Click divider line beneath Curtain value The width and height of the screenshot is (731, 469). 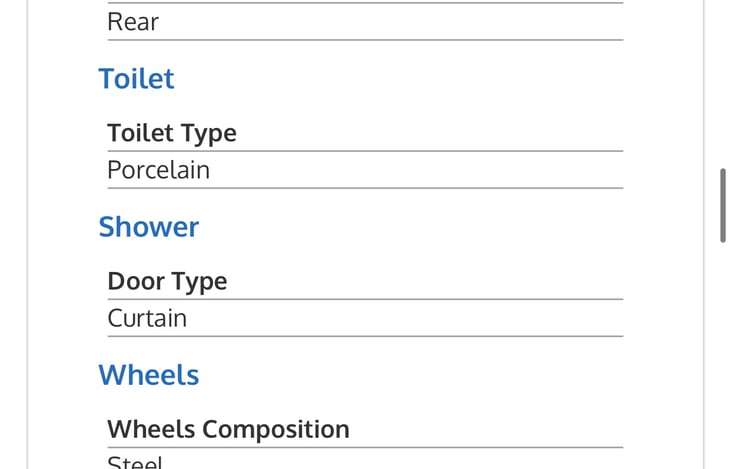pos(366,336)
